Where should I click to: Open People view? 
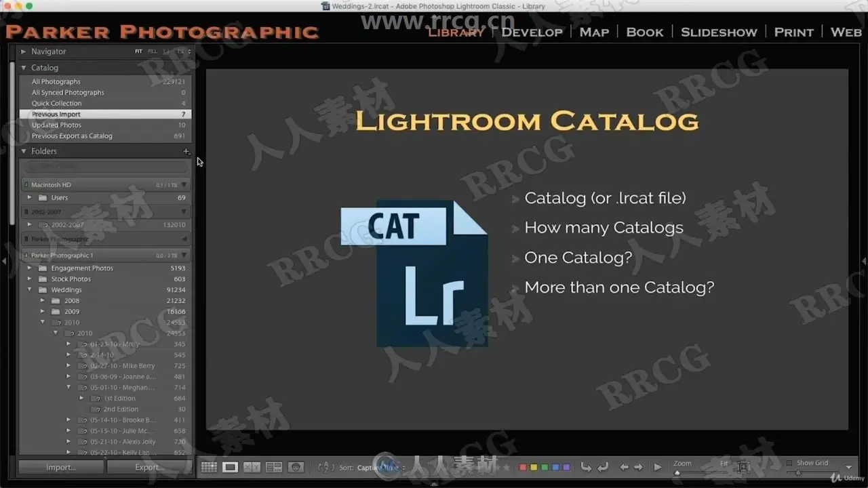pos(296,467)
